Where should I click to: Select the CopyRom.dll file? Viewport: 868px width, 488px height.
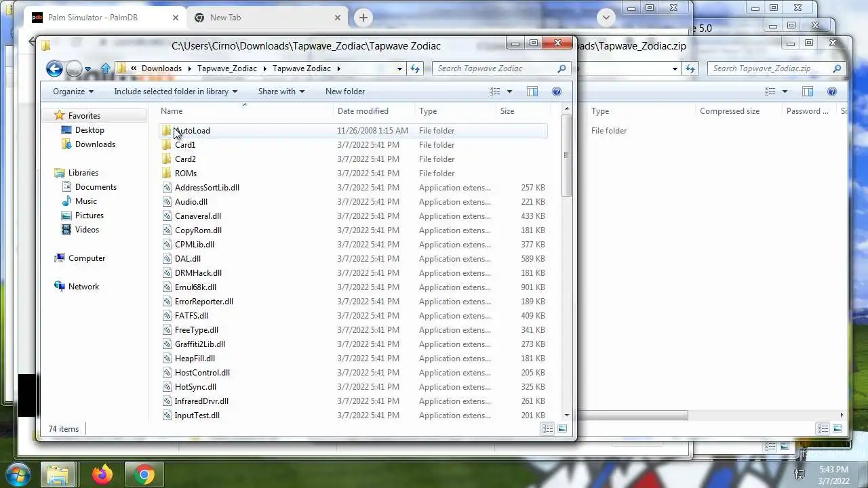(198, 230)
